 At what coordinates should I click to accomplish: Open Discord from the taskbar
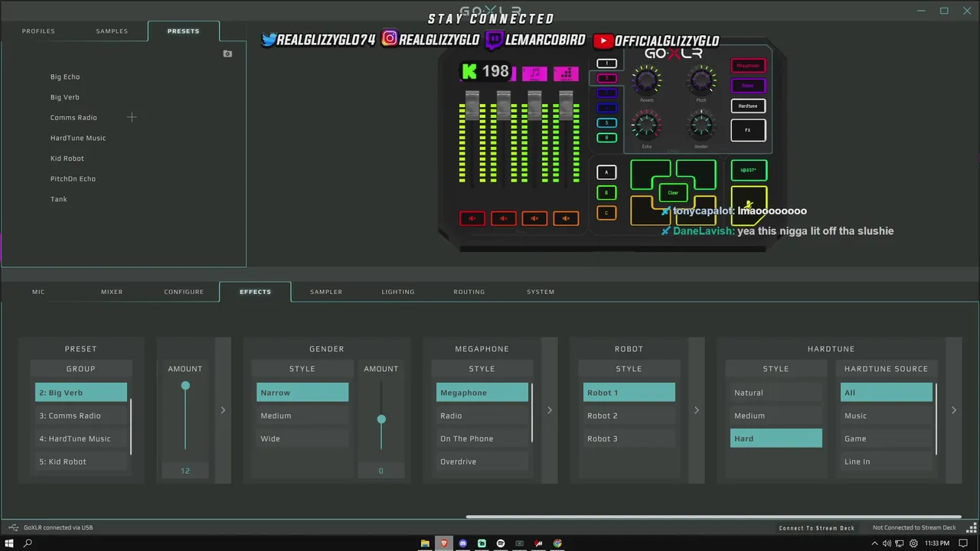tap(462, 543)
